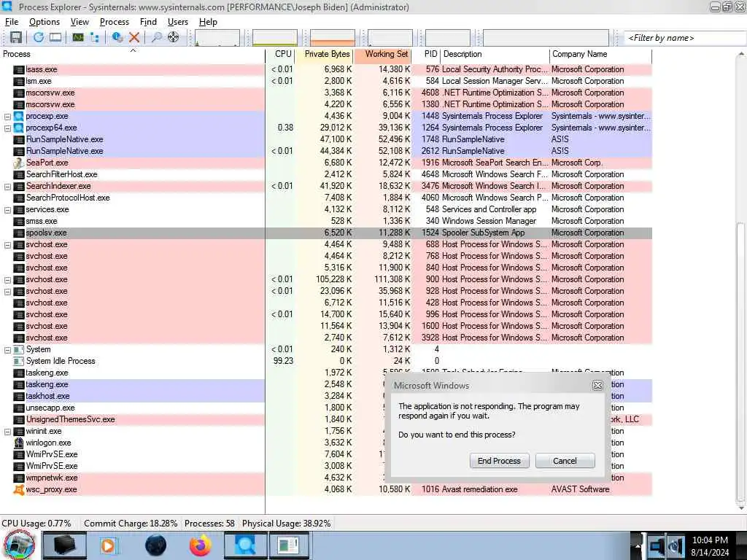
Task: Open the System Information graph icon
Action: coord(77,37)
